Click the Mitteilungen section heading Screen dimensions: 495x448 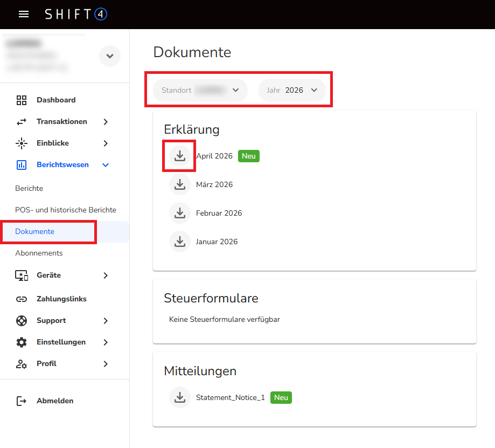click(200, 371)
